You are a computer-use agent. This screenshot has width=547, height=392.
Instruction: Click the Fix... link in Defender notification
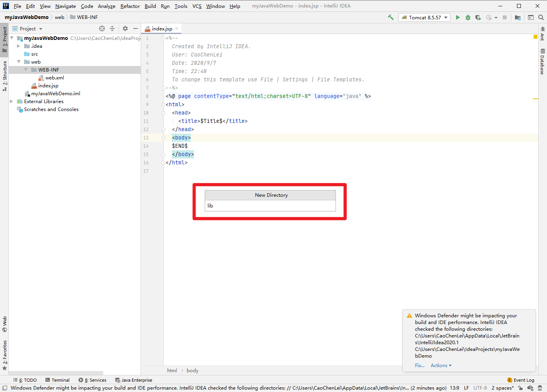(420, 366)
